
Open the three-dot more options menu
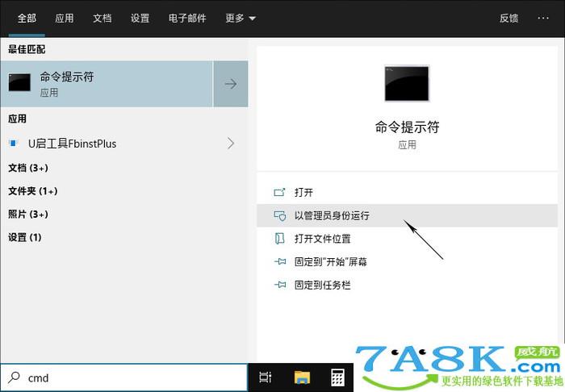pyautogui.click(x=543, y=18)
